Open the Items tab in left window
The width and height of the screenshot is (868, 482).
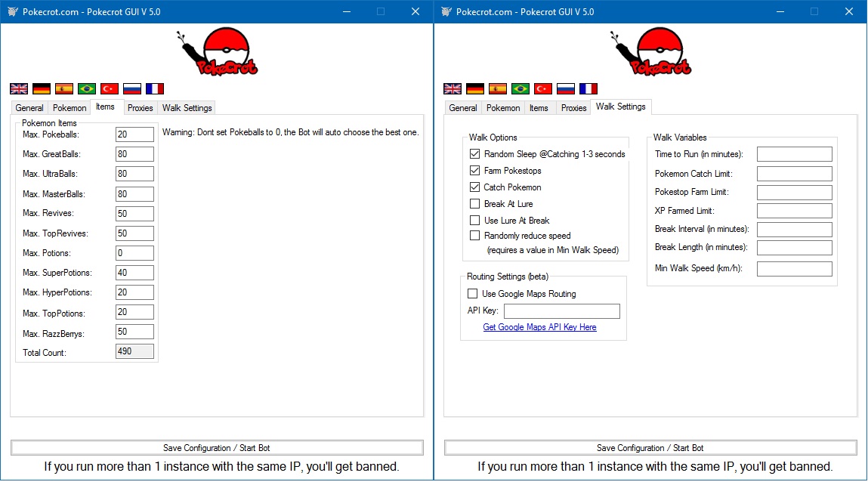pos(105,107)
